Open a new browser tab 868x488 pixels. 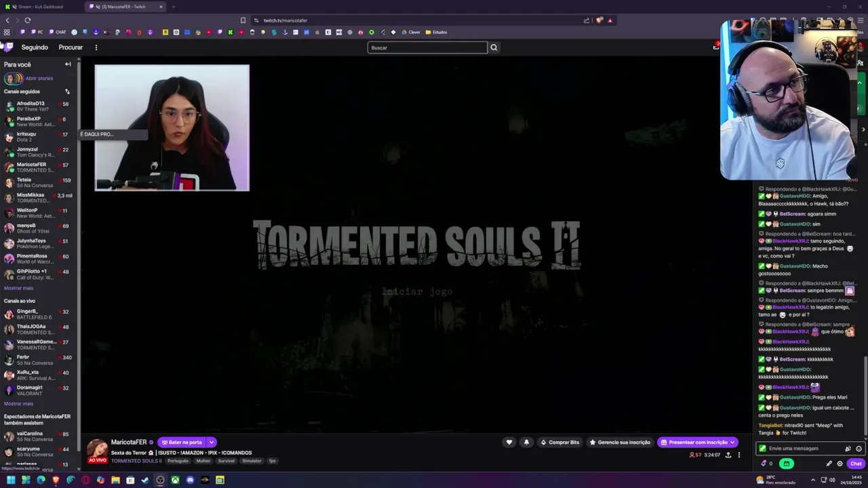coord(174,7)
